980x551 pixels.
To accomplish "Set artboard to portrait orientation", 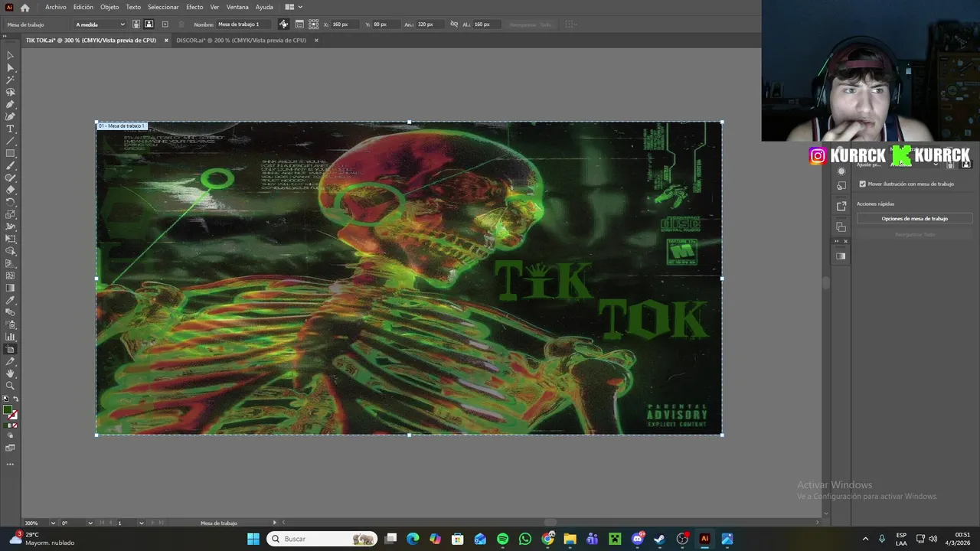I will pos(136,24).
